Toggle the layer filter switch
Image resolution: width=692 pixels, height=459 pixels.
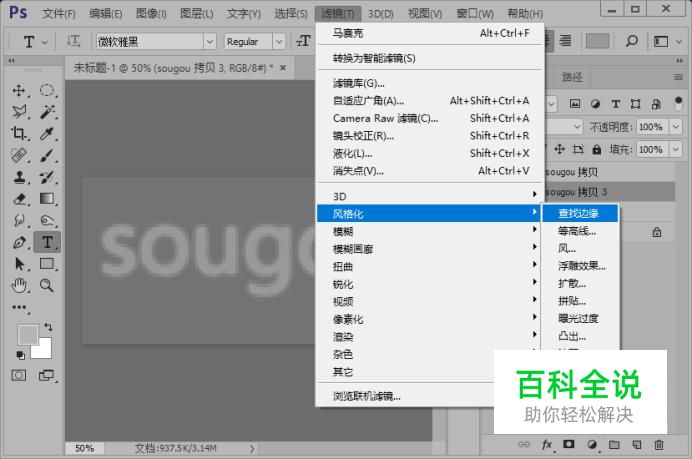click(679, 104)
